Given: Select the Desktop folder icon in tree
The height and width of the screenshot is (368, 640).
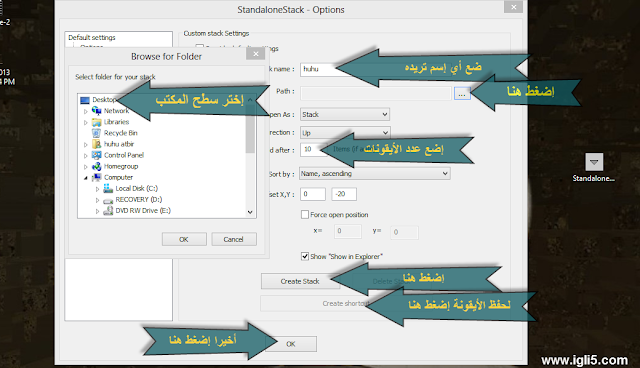Looking at the screenshot, I should (x=85, y=100).
